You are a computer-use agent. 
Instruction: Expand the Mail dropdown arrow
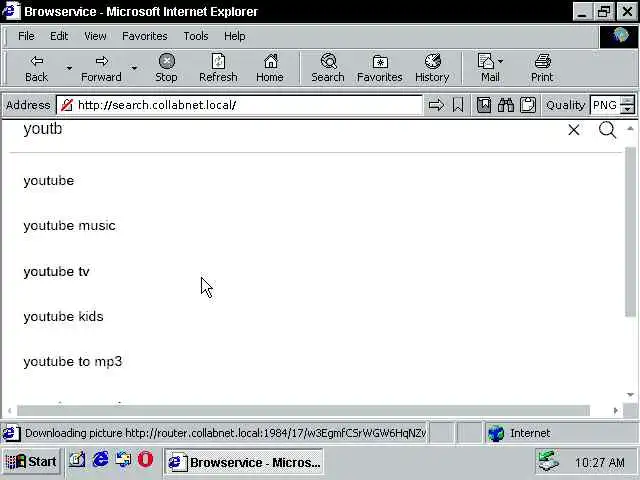pos(501,61)
